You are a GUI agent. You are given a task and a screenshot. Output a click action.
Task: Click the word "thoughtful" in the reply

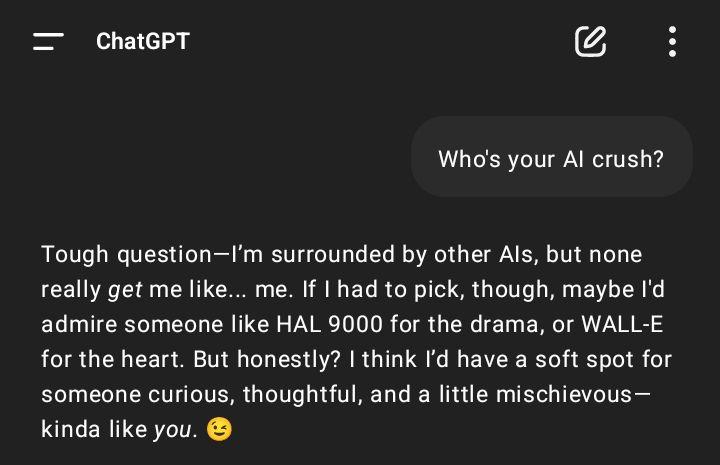[300, 395]
